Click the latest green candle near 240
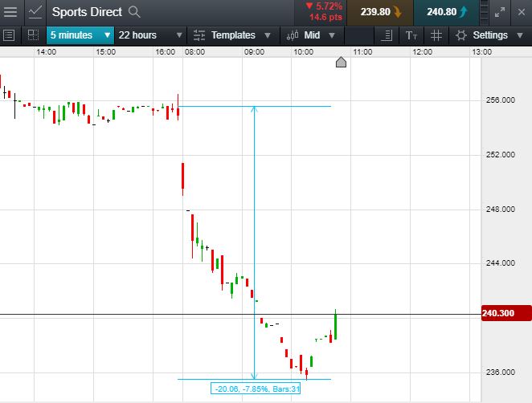Viewport: 532px width, 403px height. tap(336, 324)
